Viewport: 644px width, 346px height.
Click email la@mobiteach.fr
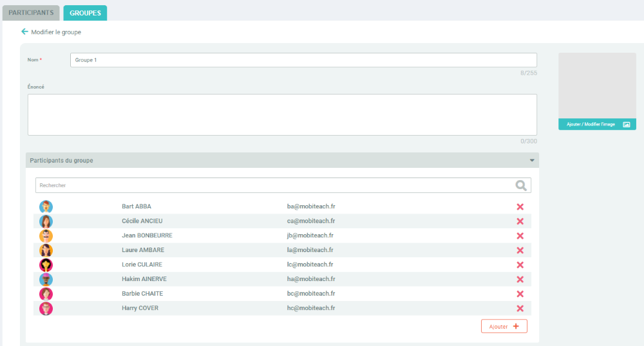coord(310,250)
